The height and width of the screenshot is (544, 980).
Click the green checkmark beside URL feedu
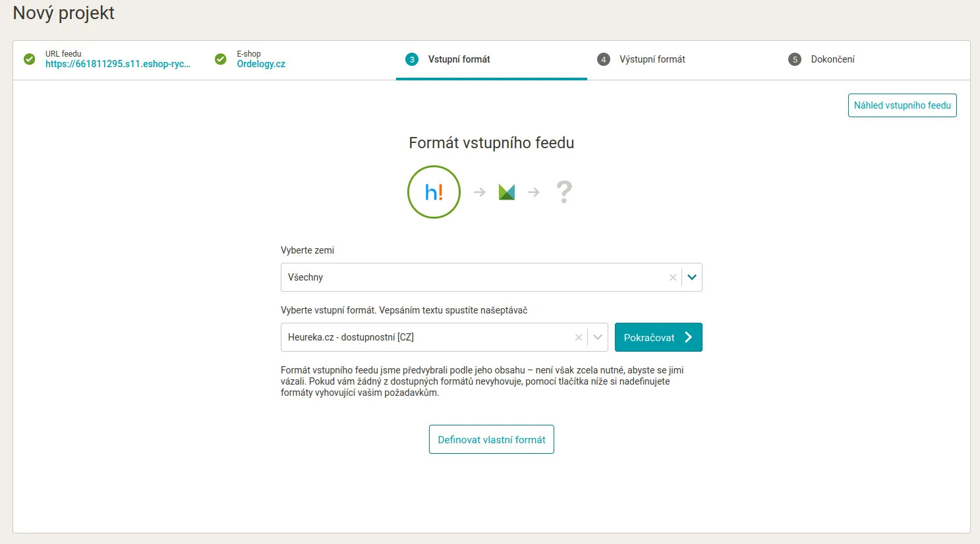click(30, 59)
